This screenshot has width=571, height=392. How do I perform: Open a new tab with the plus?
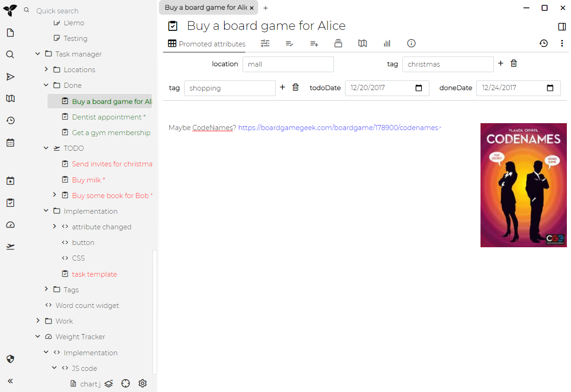point(266,8)
